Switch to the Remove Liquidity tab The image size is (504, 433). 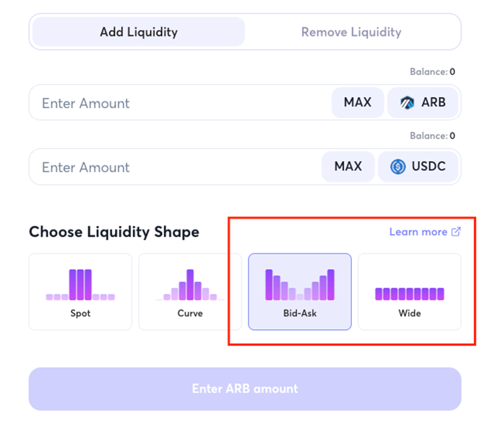[351, 32]
